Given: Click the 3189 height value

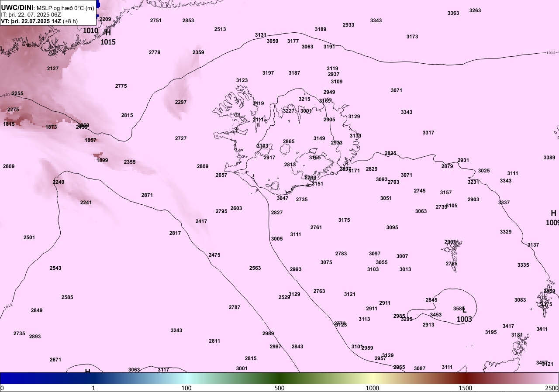Looking at the screenshot, I should click(x=321, y=29).
